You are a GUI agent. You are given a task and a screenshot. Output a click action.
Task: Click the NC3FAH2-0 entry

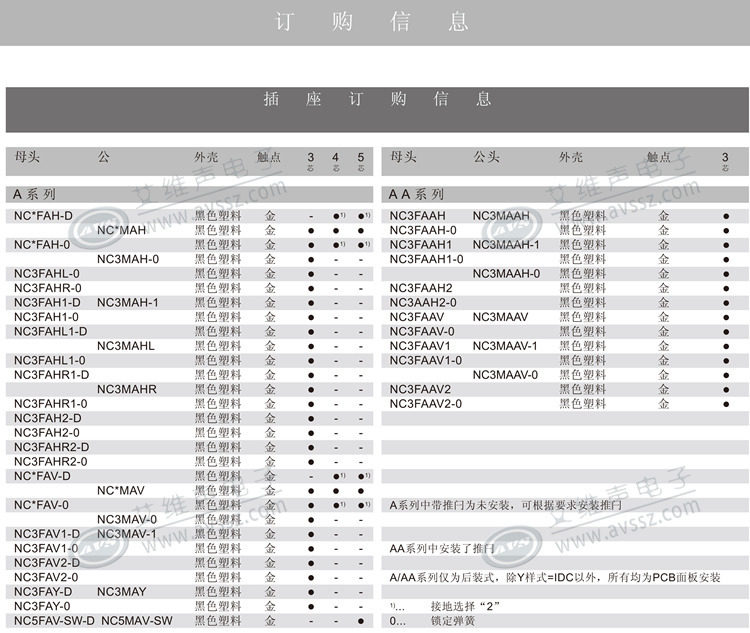pos(46,433)
